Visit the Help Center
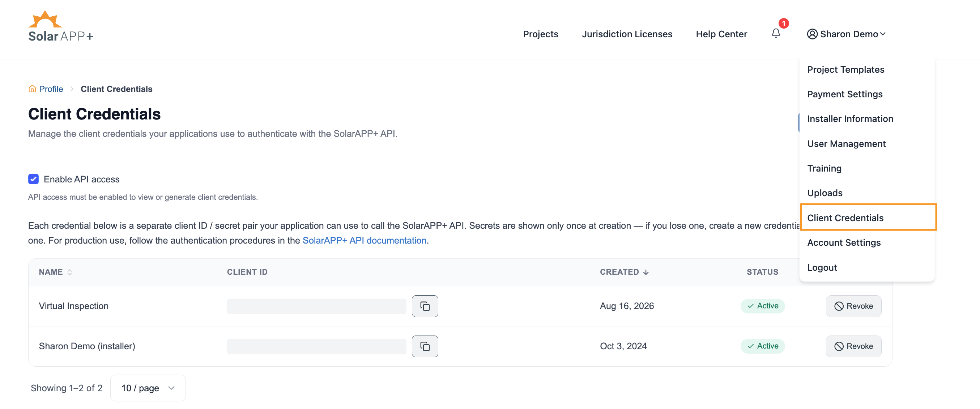This screenshot has height=409, width=980. pyautogui.click(x=721, y=34)
